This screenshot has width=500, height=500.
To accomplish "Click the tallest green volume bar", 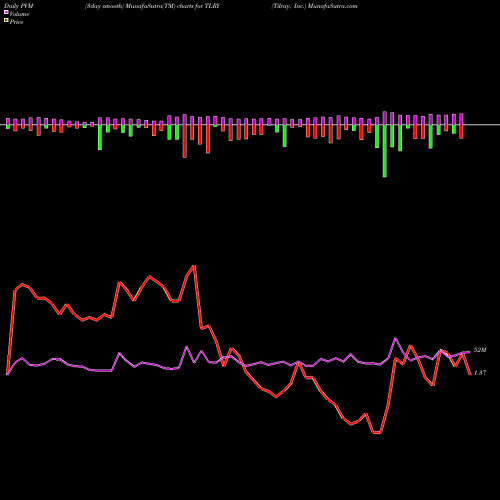I will point(385,151).
